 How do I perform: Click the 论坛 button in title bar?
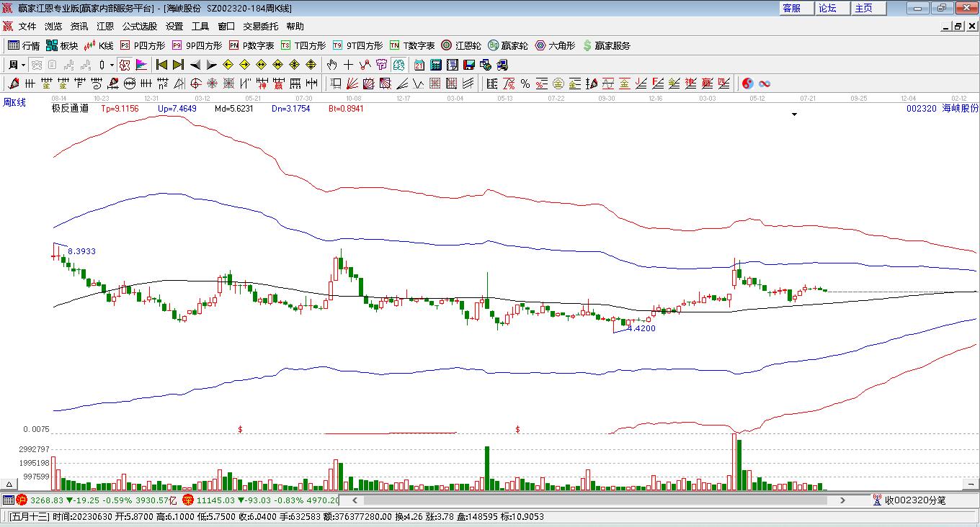pos(832,8)
